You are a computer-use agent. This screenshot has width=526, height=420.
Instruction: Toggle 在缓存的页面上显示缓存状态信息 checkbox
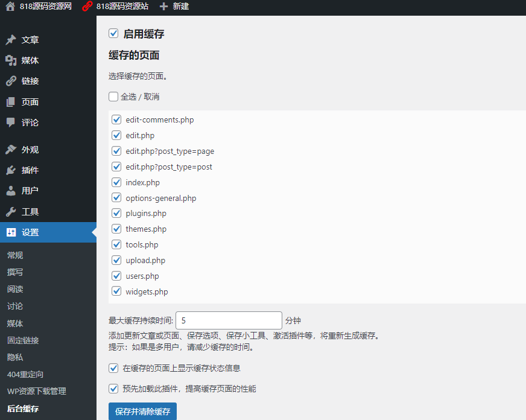point(113,368)
